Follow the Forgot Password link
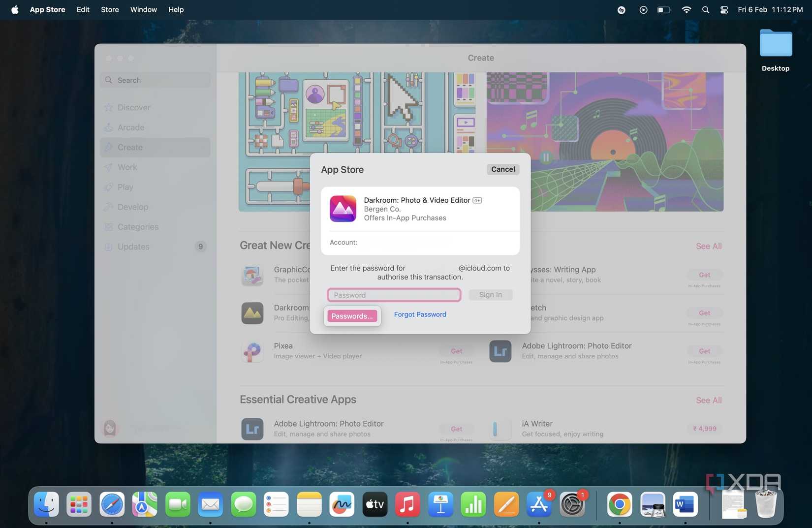The width and height of the screenshot is (812, 528). tap(420, 314)
